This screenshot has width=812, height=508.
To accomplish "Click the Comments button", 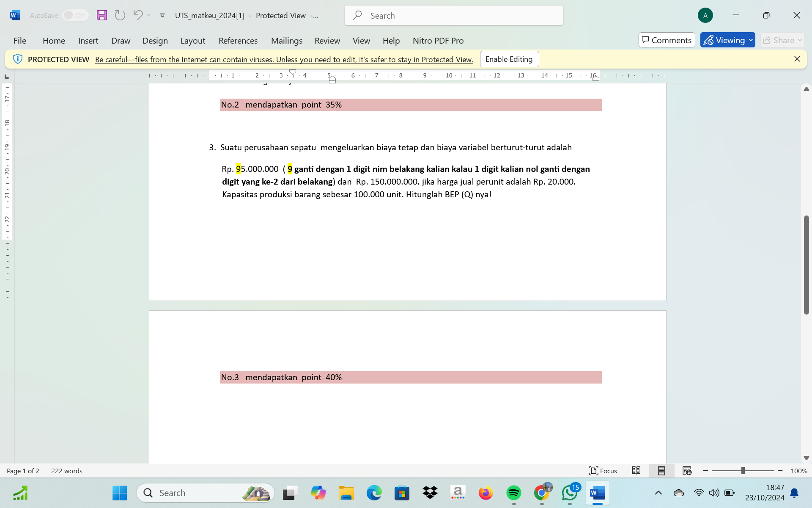I will [667, 40].
